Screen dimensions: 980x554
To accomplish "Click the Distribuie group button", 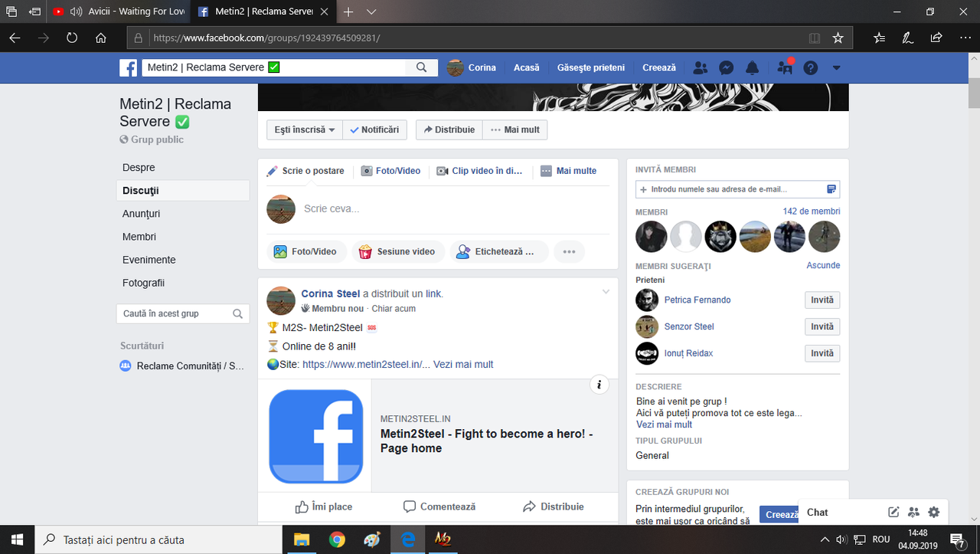I will click(449, 129).
